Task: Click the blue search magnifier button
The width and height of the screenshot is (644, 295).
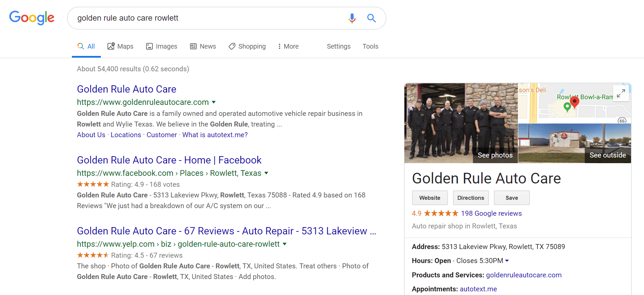Action: pyautogui.click(x=371, y=18)
